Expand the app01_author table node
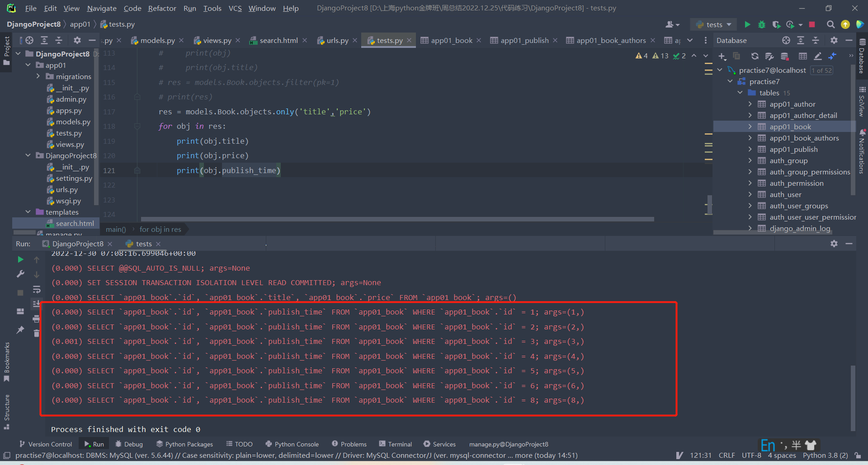Image resolution: width=868 pixels, height=465 pixels. pos(750,104)
